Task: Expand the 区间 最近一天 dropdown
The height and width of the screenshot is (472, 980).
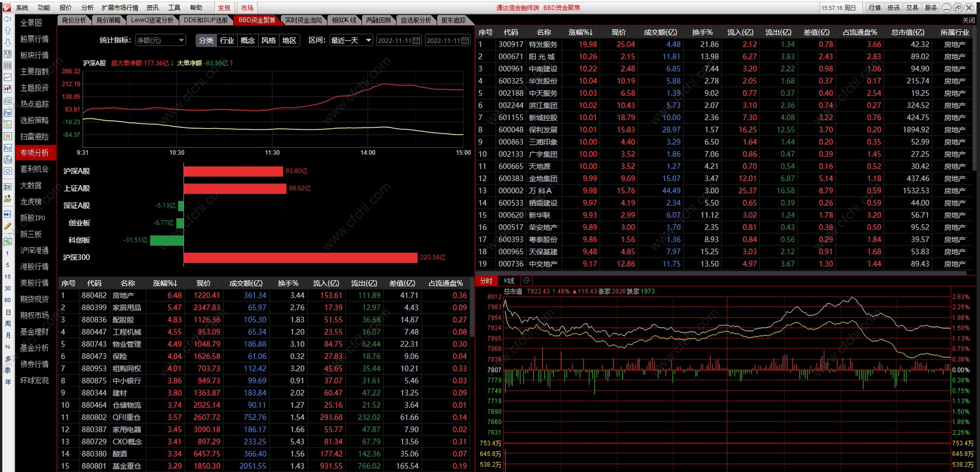Action: tap(351, 40)
